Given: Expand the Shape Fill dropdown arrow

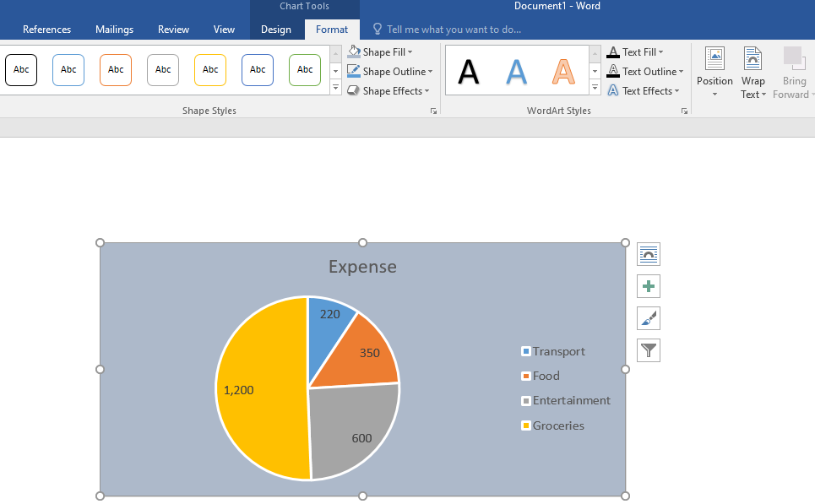Looking at the screenshot, I should pos(410,52).
